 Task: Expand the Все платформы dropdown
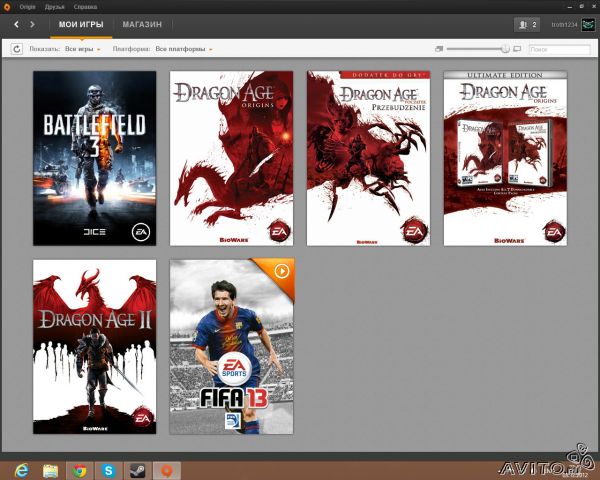tap(184, 49)
